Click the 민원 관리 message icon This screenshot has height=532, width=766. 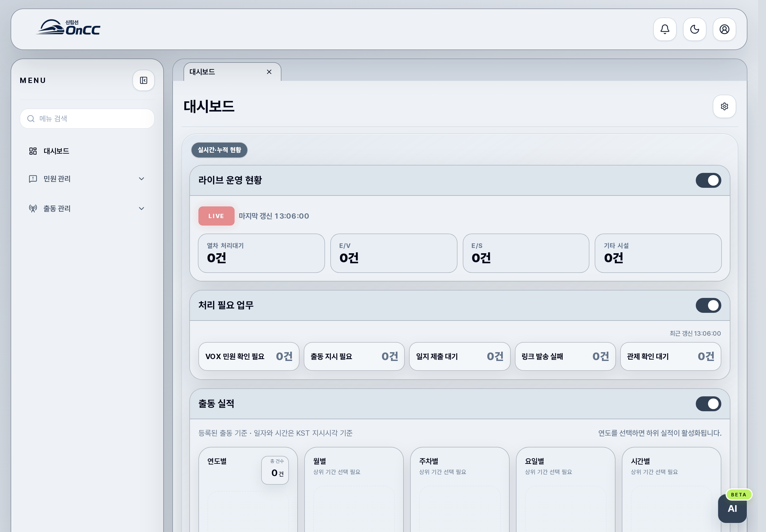(x=33, y=179)
